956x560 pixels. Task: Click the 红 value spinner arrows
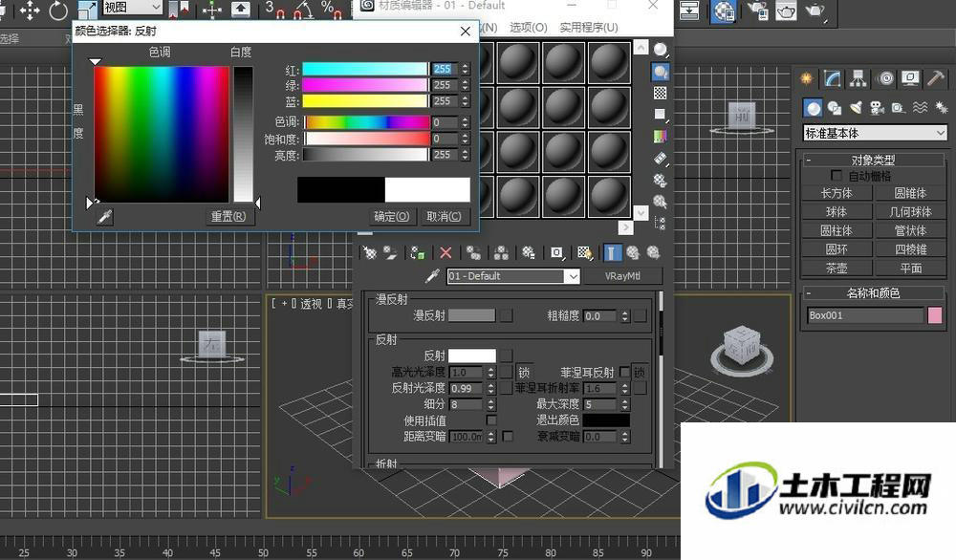pyautogui.click(x=466, y=69)
